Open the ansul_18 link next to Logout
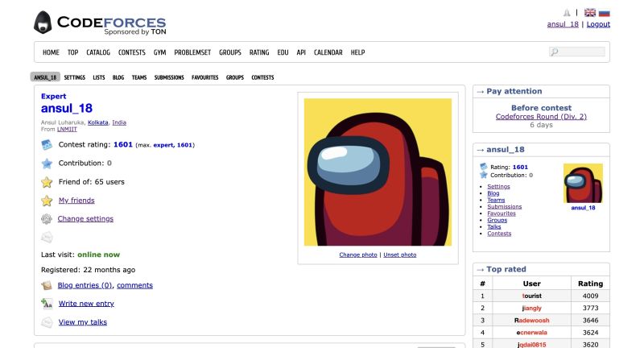This screenshot has height=348, width=644. point(563,24)
